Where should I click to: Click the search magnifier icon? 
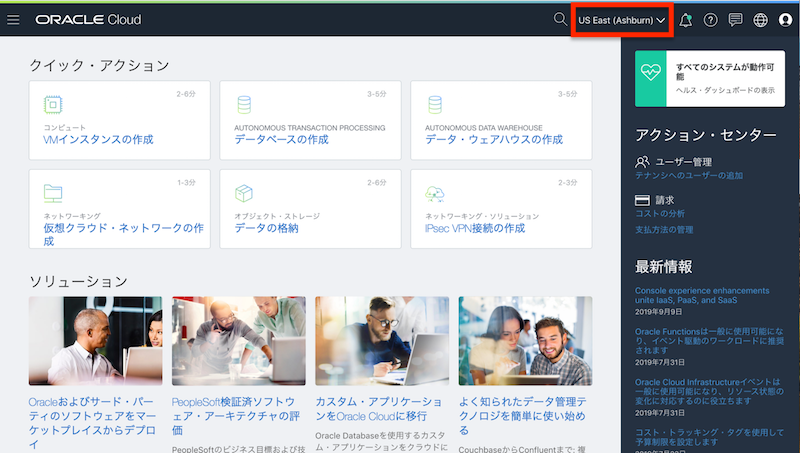[x=560, y=19]
